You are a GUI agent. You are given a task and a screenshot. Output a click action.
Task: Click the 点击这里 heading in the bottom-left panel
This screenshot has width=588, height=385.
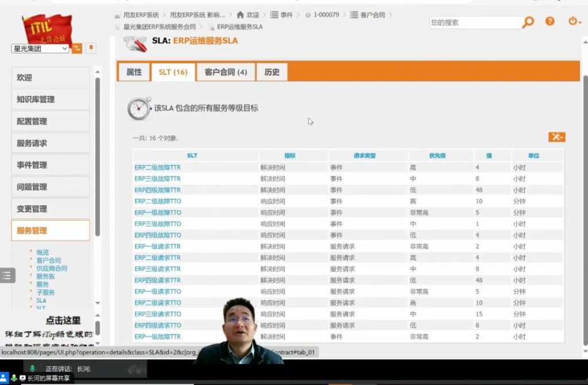pos(63,321)
